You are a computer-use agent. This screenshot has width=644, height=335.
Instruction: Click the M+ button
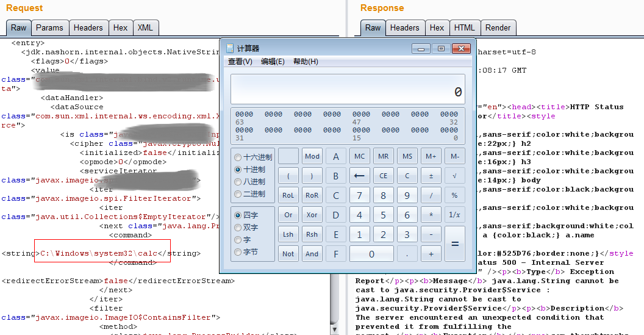tap(431, 156)
